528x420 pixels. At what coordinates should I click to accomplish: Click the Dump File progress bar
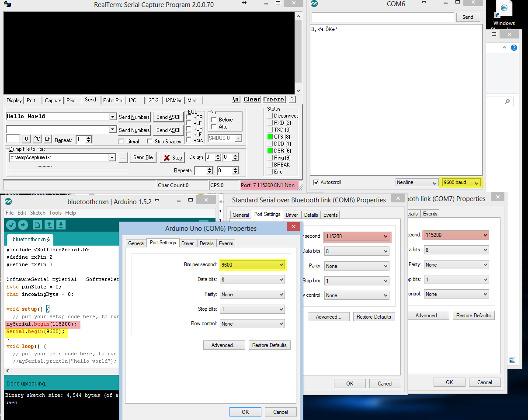point(68,171)
